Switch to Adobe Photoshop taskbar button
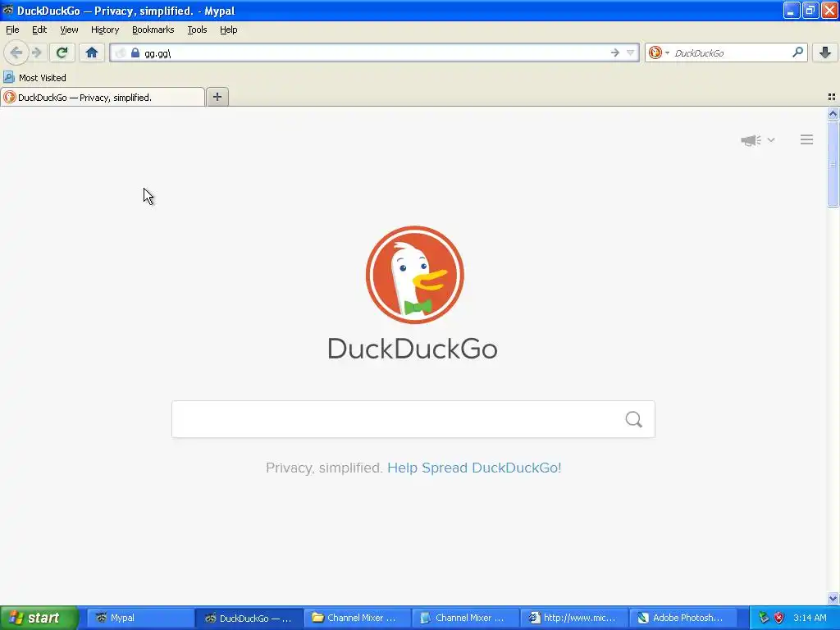Screen dimensions: 840x630 683,618
